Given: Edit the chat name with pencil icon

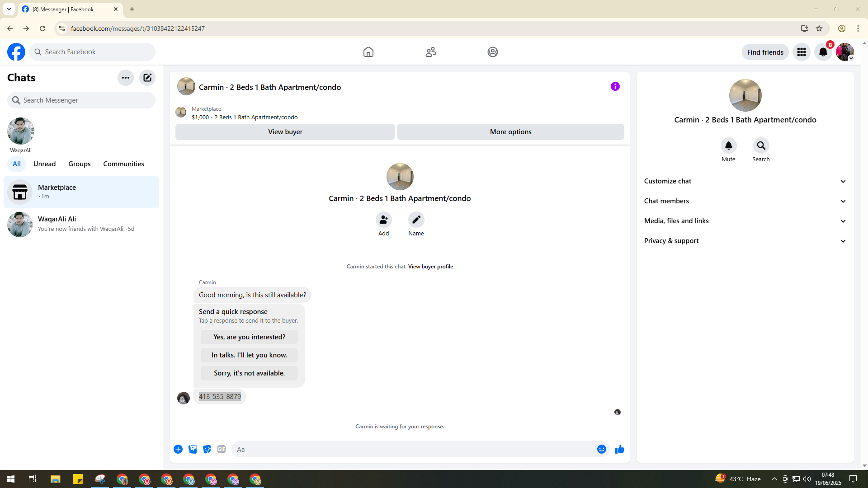Looking at the screenshot, I should [416, 220].
